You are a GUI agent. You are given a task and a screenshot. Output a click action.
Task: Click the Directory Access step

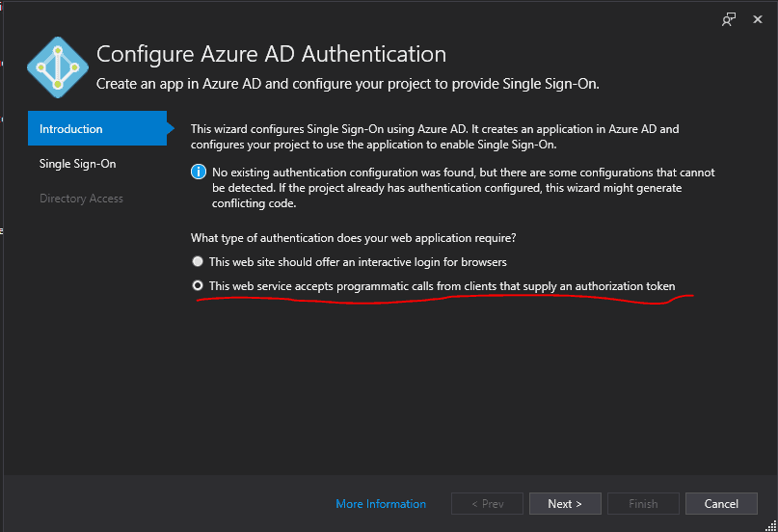[81, 199]
